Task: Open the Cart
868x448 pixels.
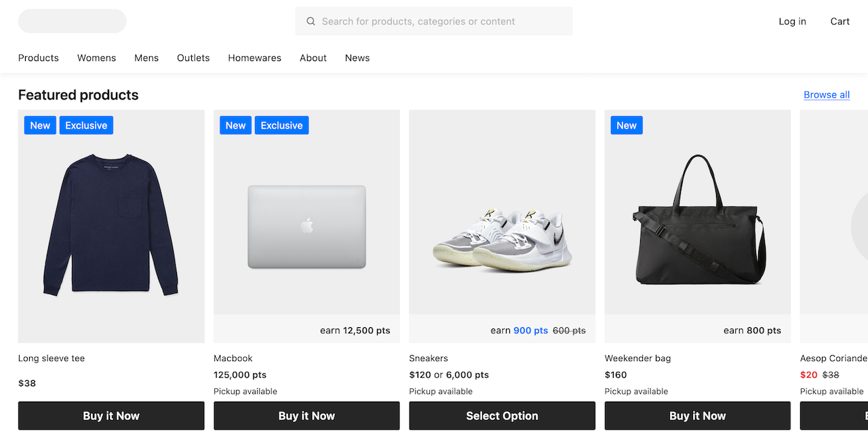Action: pyautogui.click(x=840, y=21)
